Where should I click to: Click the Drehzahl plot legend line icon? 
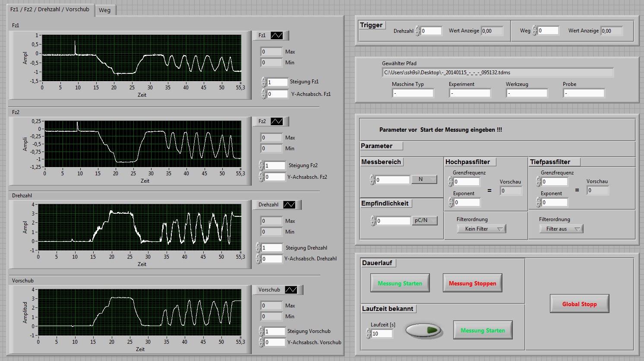289,205
